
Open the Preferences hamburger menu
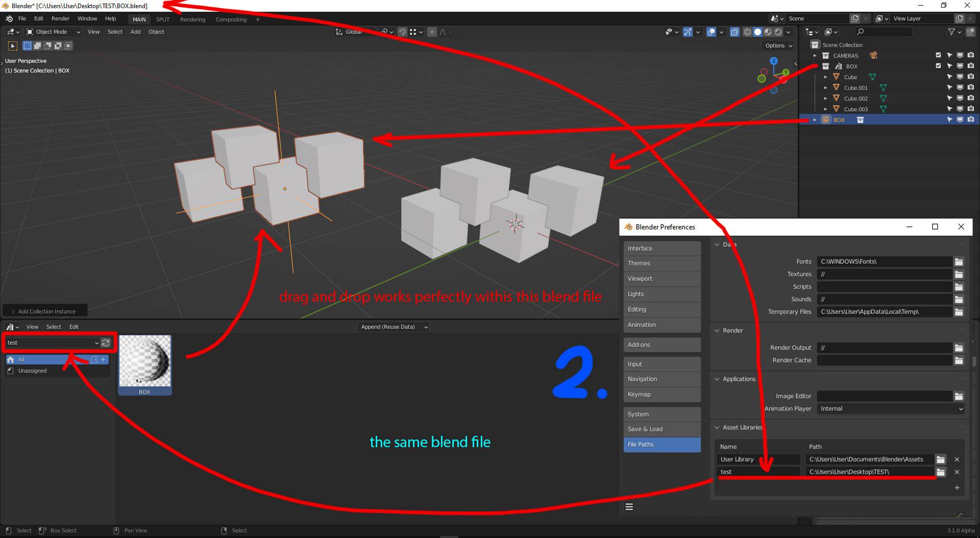[x=629, y=507]
